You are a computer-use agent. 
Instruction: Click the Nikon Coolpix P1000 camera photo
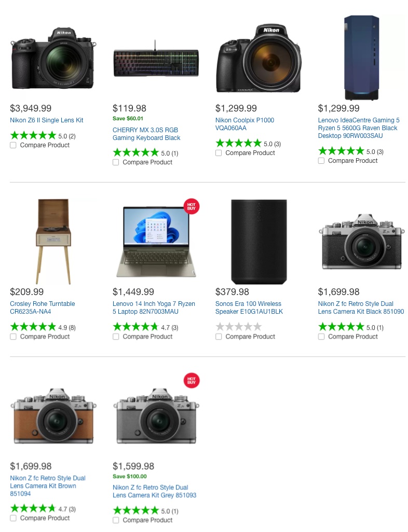point(258,59)
